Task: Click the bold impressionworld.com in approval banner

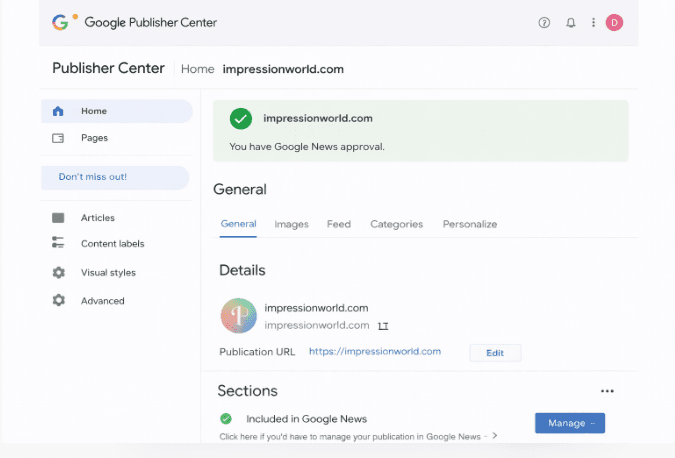Action: [318, 118]
